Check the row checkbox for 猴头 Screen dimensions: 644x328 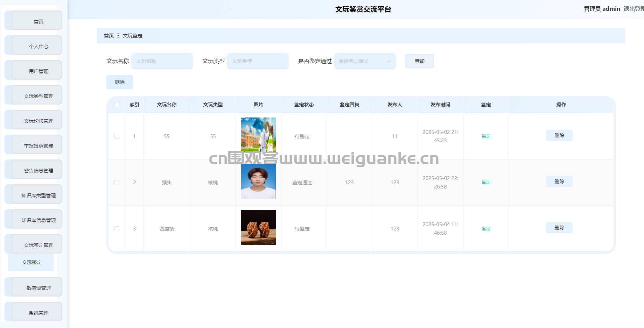pos(117,183)
